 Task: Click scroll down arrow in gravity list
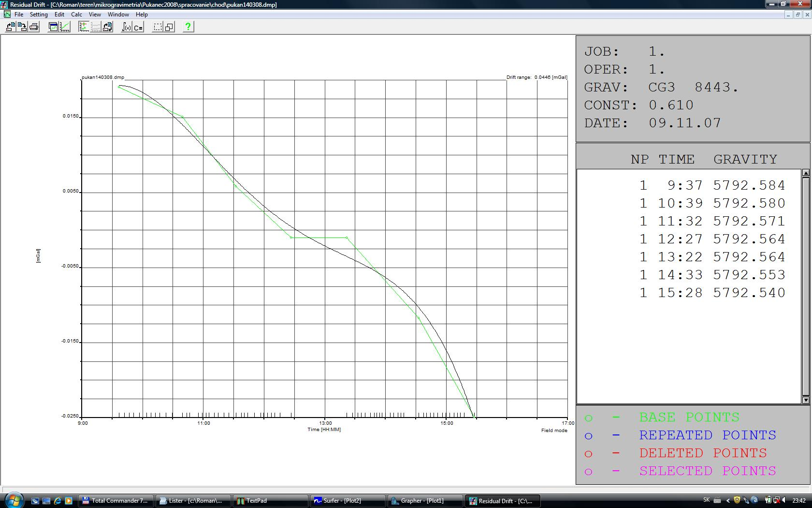pyautogui.click(x=806, y=400)
